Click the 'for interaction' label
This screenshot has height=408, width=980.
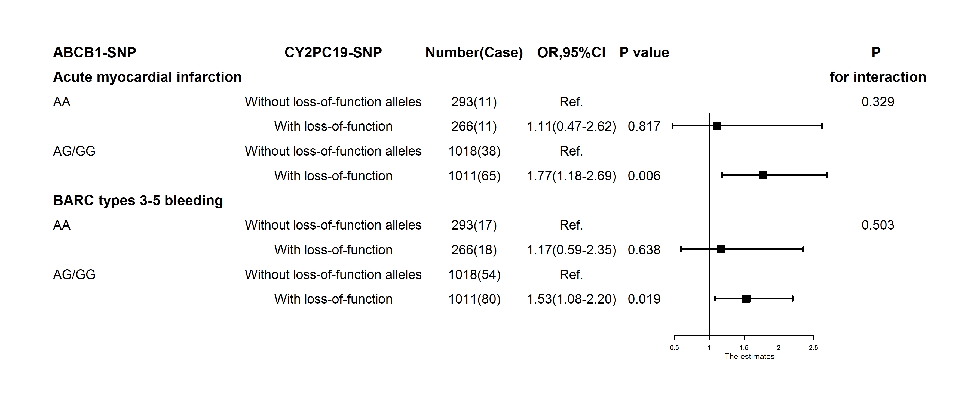878,77
